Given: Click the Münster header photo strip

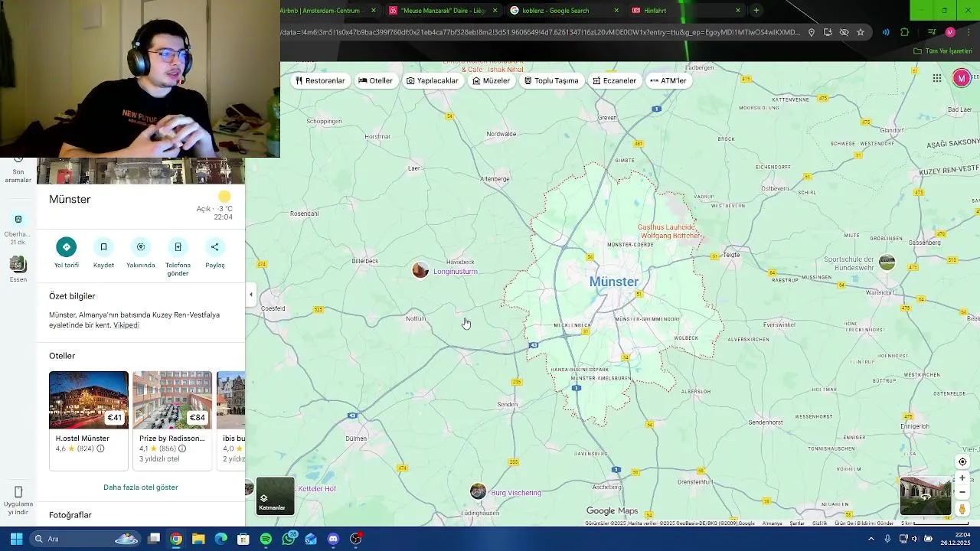Looking at the screenshot, I should coord(141,171).
